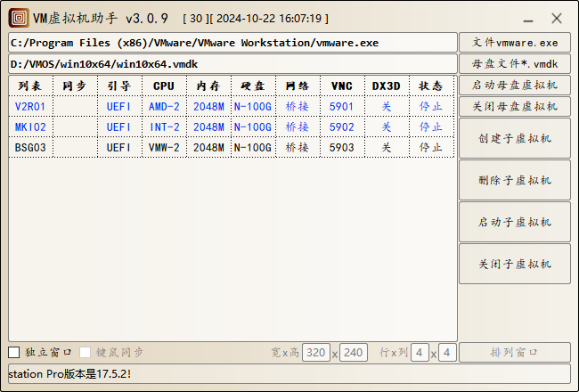
Task: Click the 内存 column header
Action: [208, 86]
